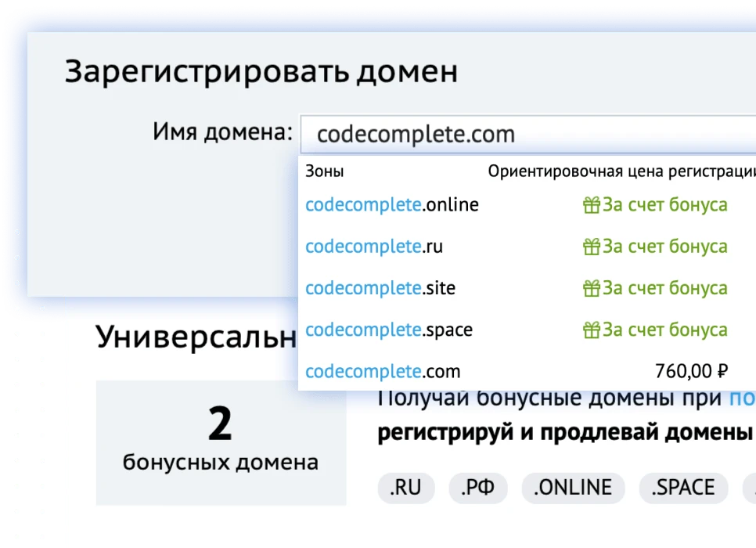This screenshot has width=756, height=548.
Task: Click the .ONLINE zone chip
Action: click(573, 487)
